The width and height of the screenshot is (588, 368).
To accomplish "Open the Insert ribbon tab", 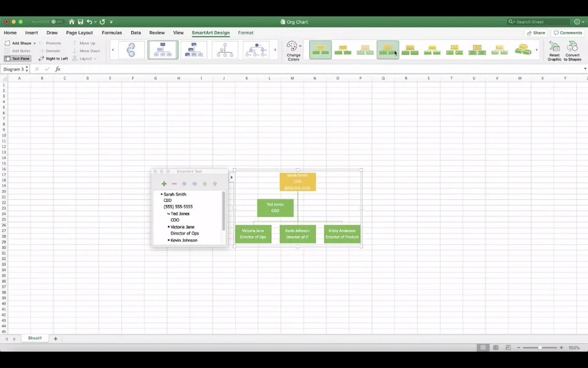I will [x=31, y=33].
